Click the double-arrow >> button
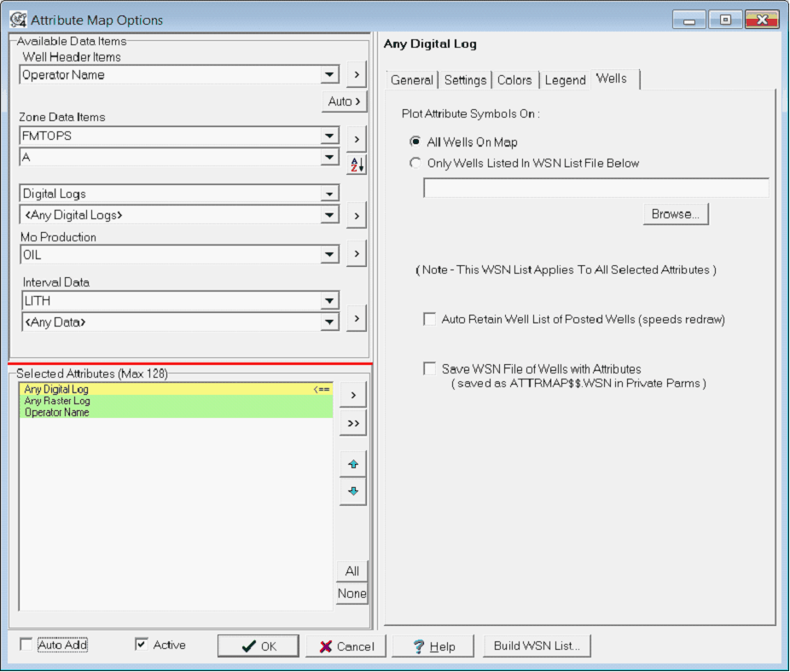 [352, 423]
